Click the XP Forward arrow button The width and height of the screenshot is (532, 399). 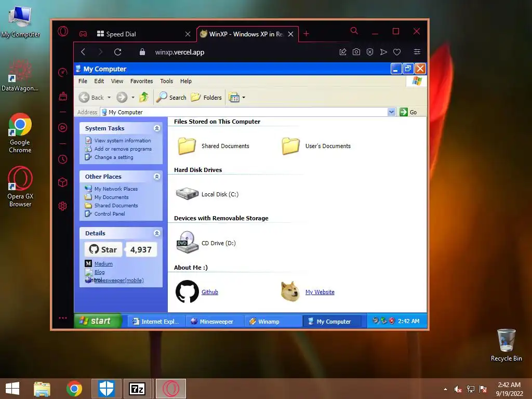[x=122, y=97]
